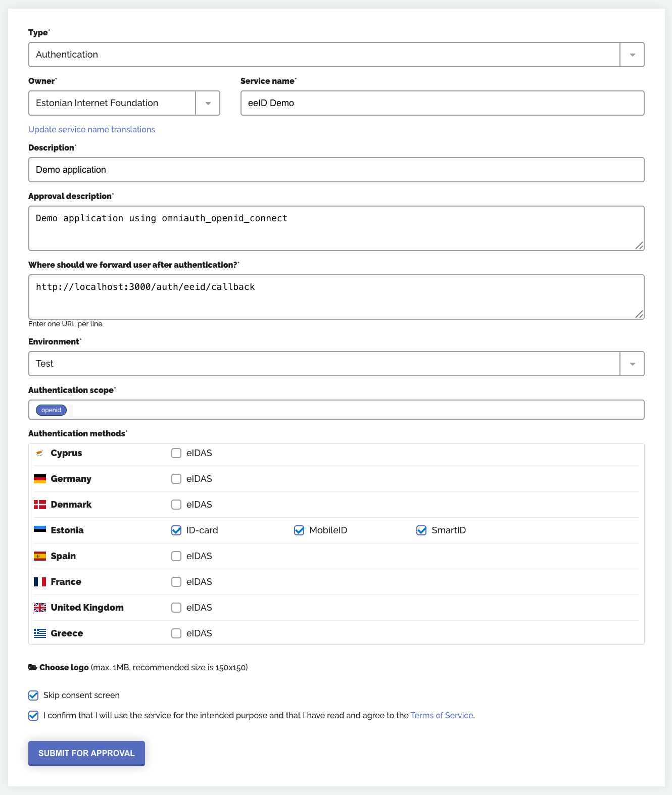Click Choose logo to upload
Screen dimensions: 672x795
64,667
